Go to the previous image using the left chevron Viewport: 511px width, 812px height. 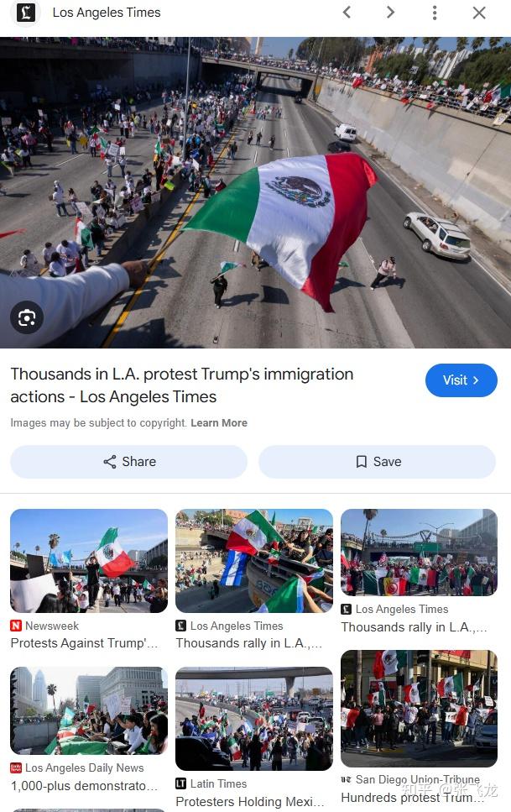click(347, 13)
